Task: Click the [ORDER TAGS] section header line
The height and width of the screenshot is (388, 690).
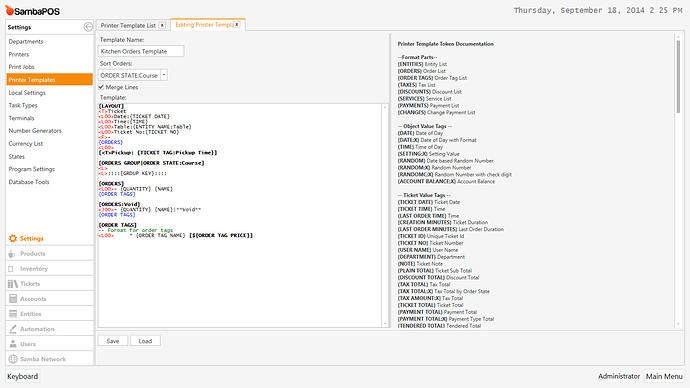Action: [x=117, y=225]
